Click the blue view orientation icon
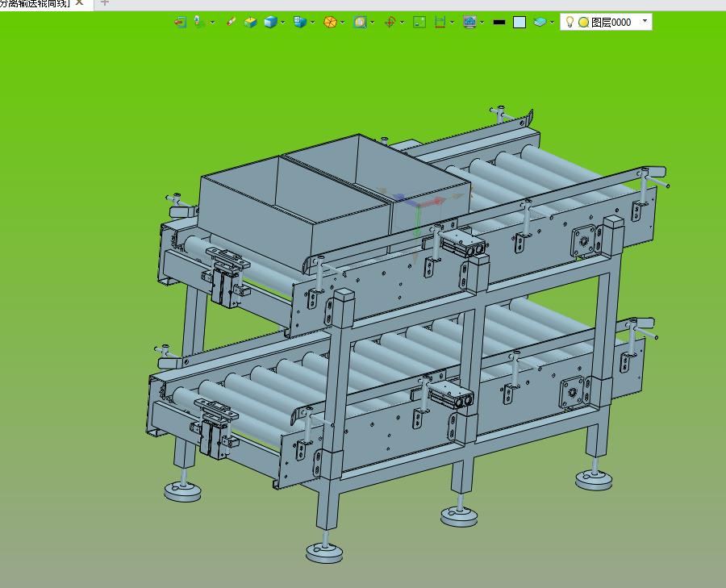This screenshot has width=726, height=588. pos(300,22)
